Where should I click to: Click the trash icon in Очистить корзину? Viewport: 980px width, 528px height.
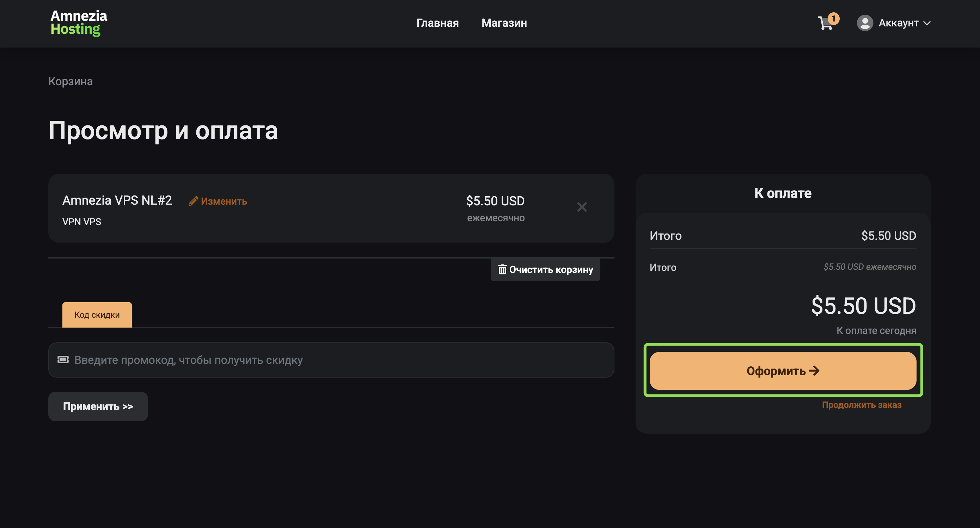click(x=502, y=269)
